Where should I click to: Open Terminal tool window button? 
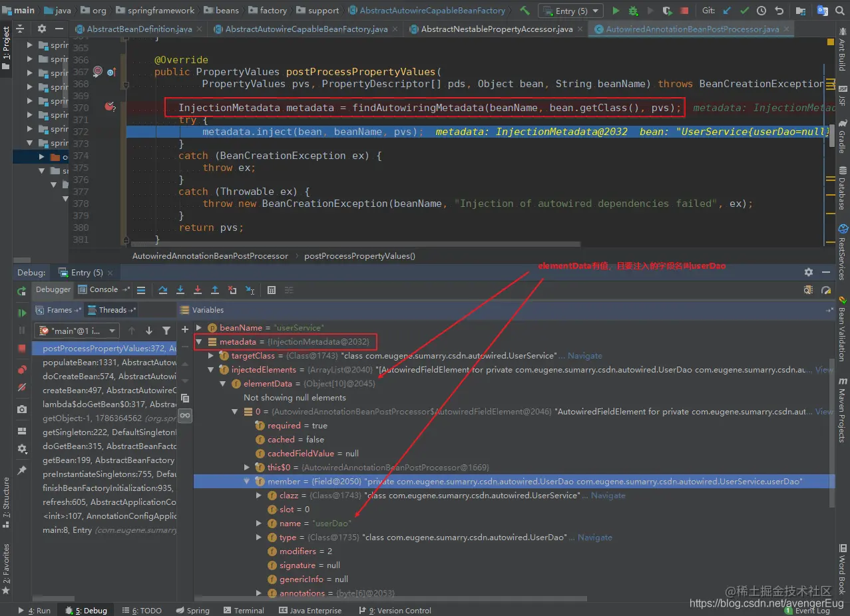pos(244,610)
